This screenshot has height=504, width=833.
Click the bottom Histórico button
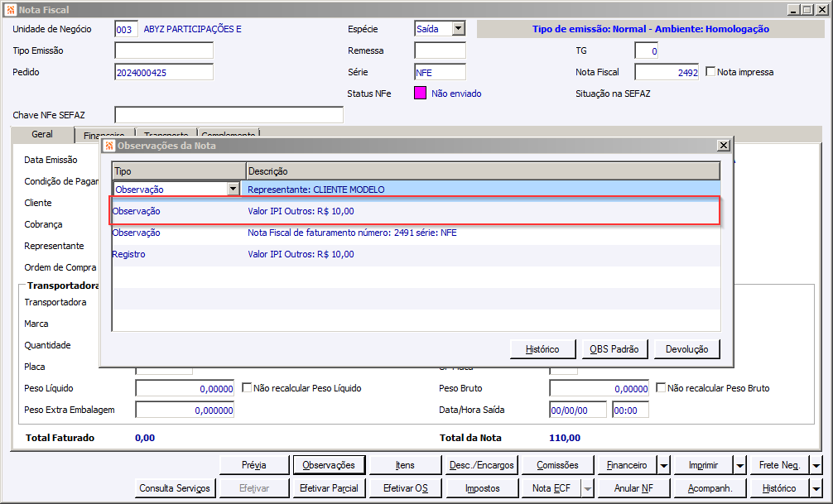tap(779, 488)
